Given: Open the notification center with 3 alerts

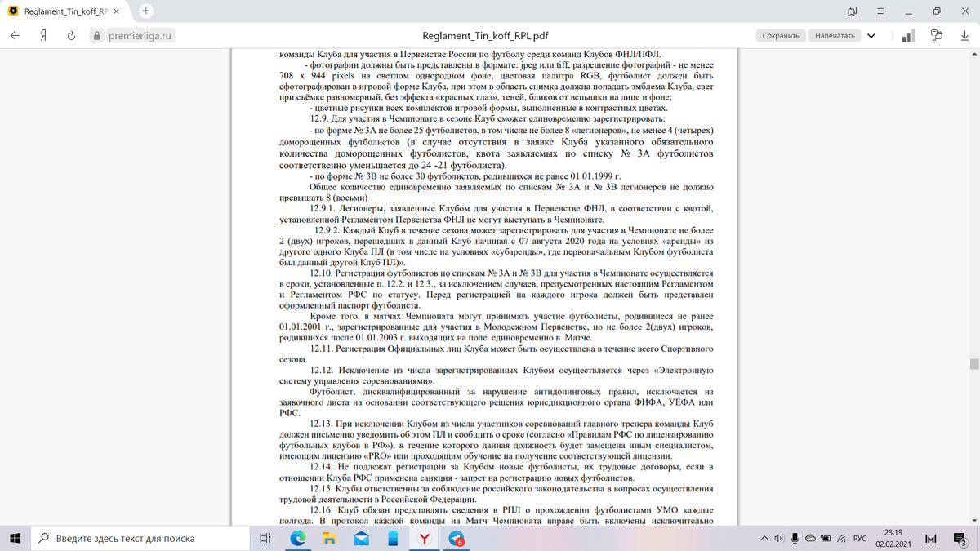Looking at the screenshot, I should coord(962,539).
